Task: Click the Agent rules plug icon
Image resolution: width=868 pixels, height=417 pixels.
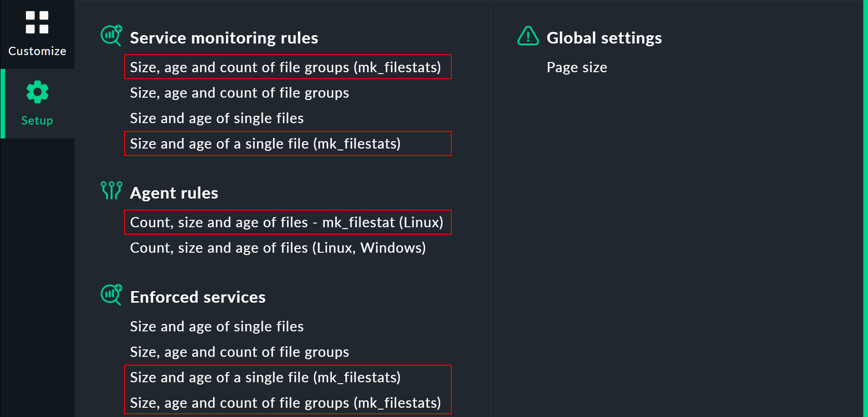Action: coord(111,190)
